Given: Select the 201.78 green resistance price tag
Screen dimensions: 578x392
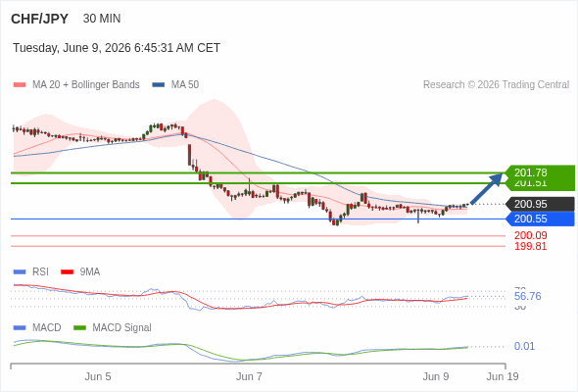Looking at the screenshot, I should click(x=540, y=172).
